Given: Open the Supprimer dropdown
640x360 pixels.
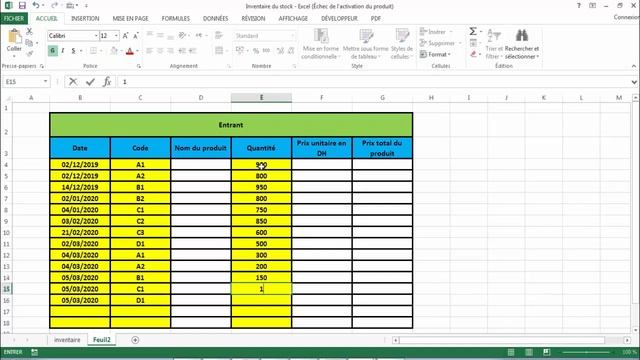Looking at the screenshot, I should click(x=440, y=43).
